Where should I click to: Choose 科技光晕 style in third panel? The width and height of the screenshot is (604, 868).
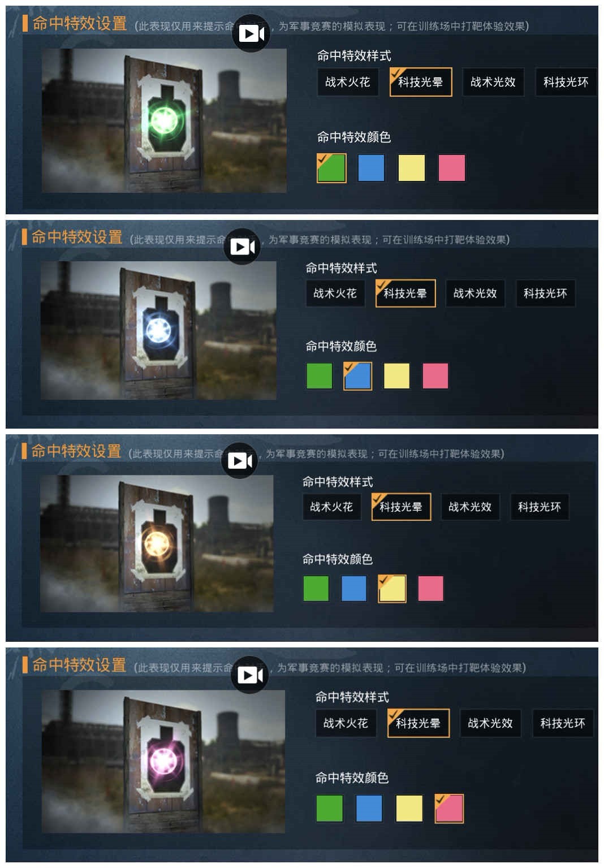pos(401,507)
